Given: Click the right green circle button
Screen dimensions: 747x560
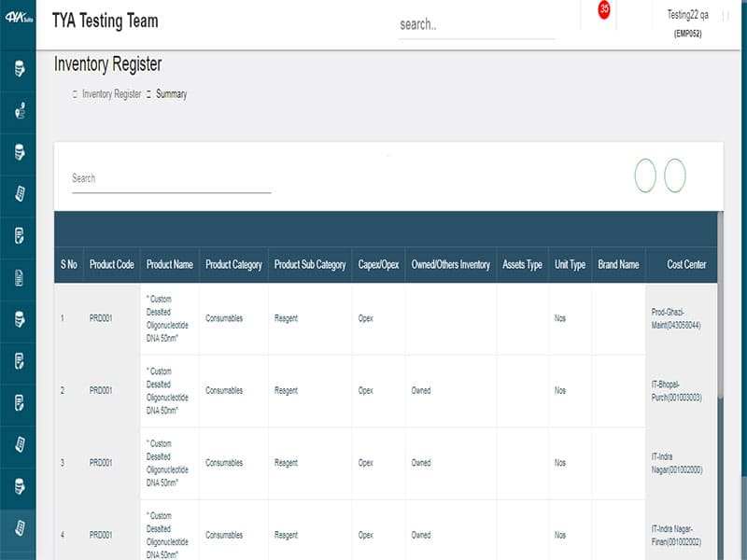Looking at the screenshot, I should click(x=675, y=175).
